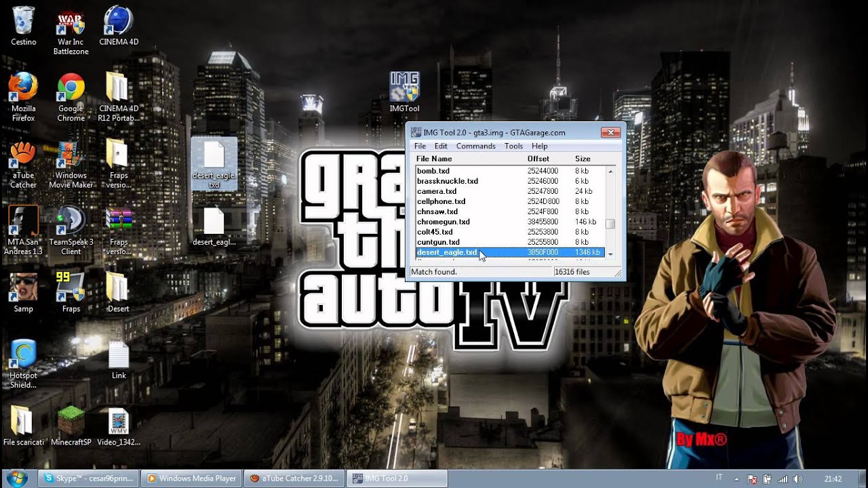The height and width of the screenshot is (488, 868).
Task: Select the unhighlighted desert_eagl... desktop file
Action: click(x=214, y=226)
